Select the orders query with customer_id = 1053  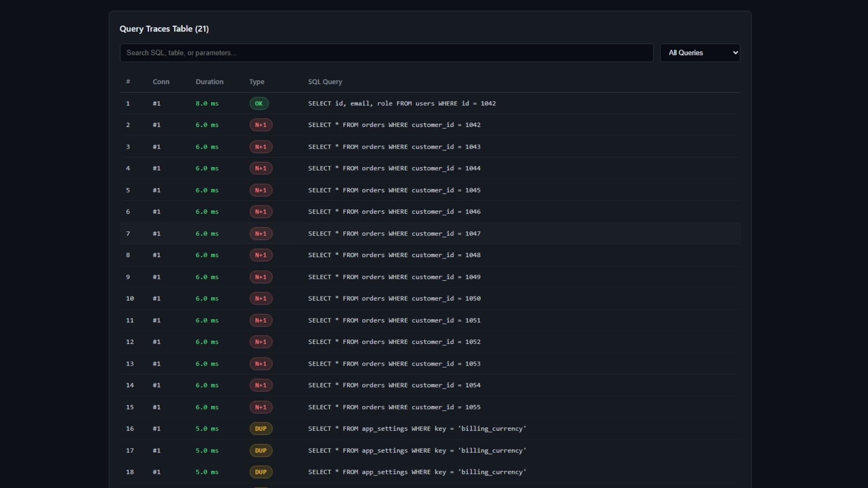tap(394, 364)
